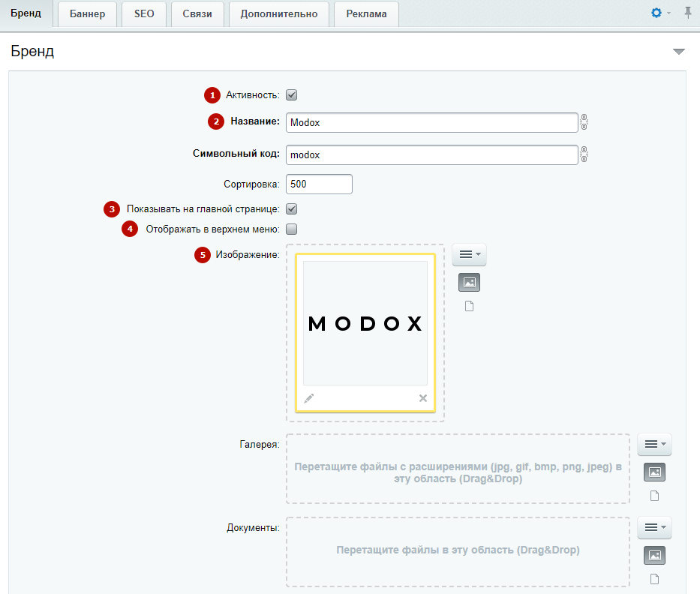Click the Документы drag-and-drop area

458,552
